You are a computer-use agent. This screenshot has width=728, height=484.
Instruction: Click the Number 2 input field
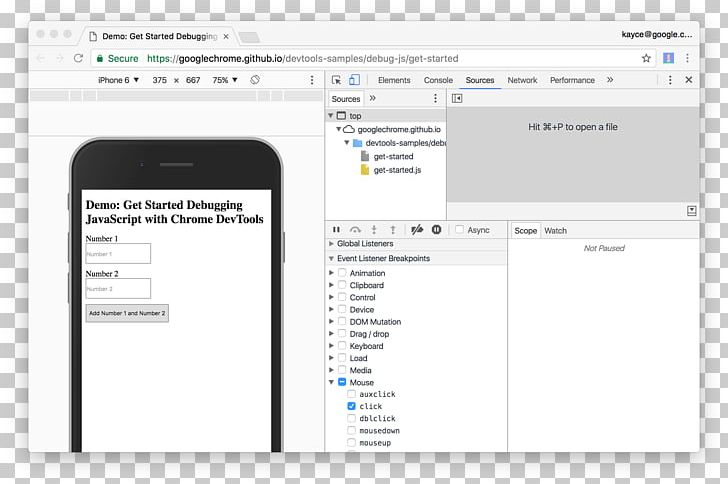(118, 288)
